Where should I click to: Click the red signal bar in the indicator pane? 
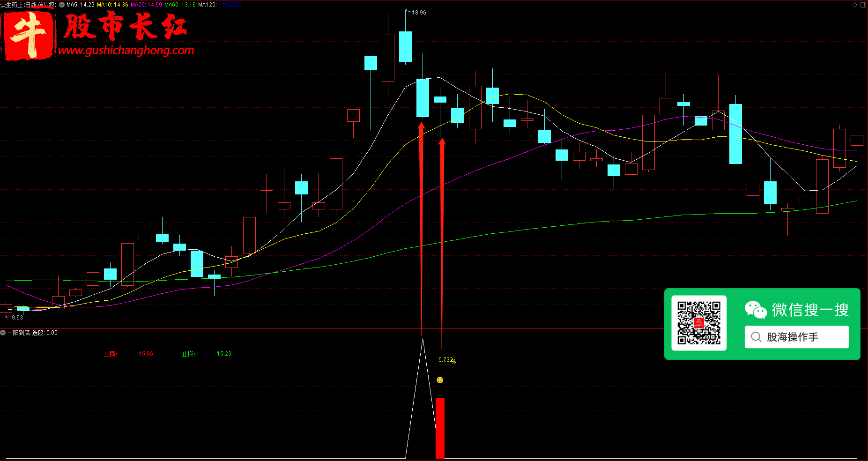[x=440, y=428]
